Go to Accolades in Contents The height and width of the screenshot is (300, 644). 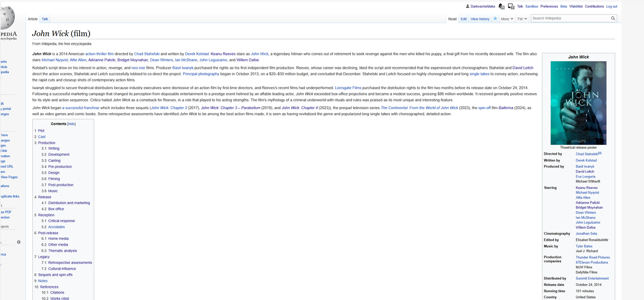pos(56,227)
